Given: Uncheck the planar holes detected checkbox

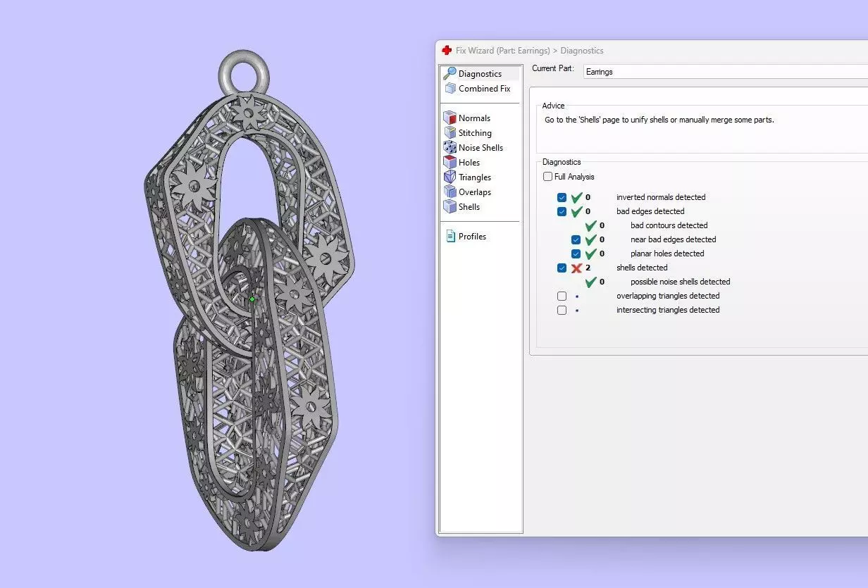Looking at the screenshot, I should [576, 254].
